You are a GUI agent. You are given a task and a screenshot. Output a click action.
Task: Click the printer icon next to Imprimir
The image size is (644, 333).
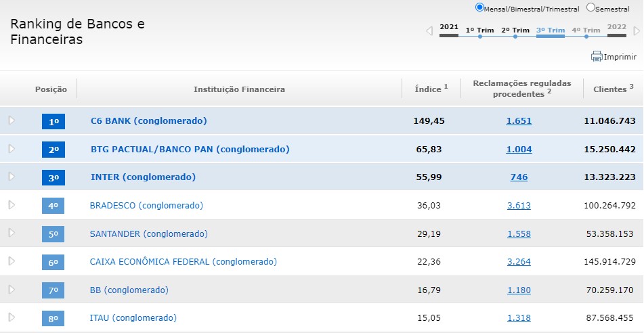[597, 57]
